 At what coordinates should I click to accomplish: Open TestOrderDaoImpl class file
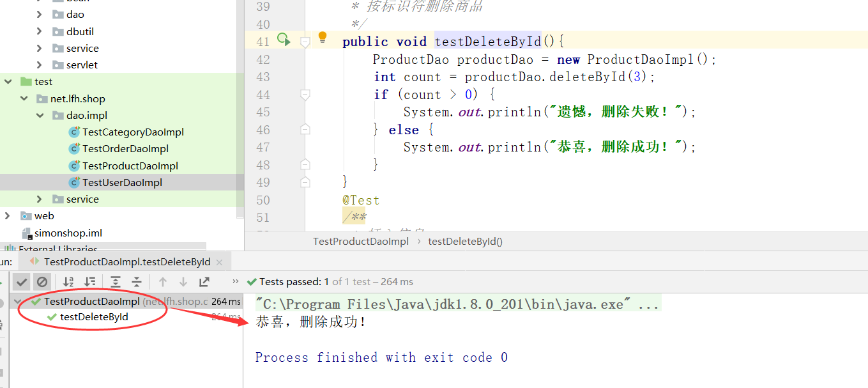point(125,149)
